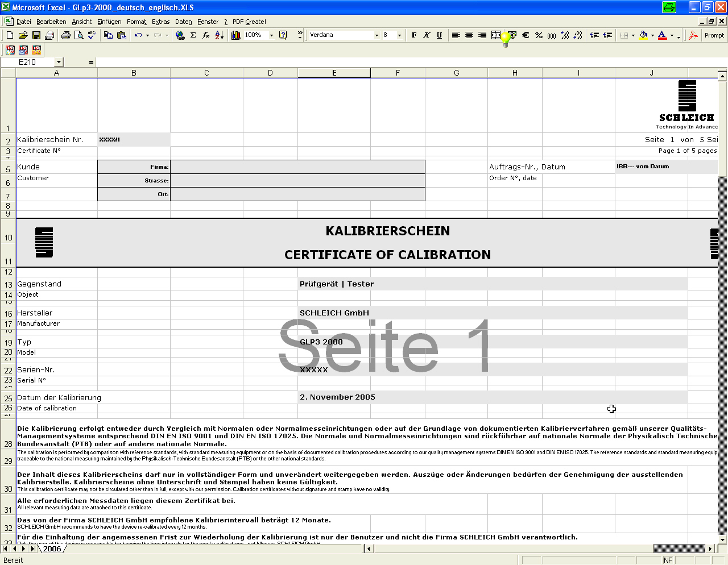The height and width of the screenshot is (565, 728).
Task: Jump to the first sheet tab arrow
Action: click(x=6, y=549)
